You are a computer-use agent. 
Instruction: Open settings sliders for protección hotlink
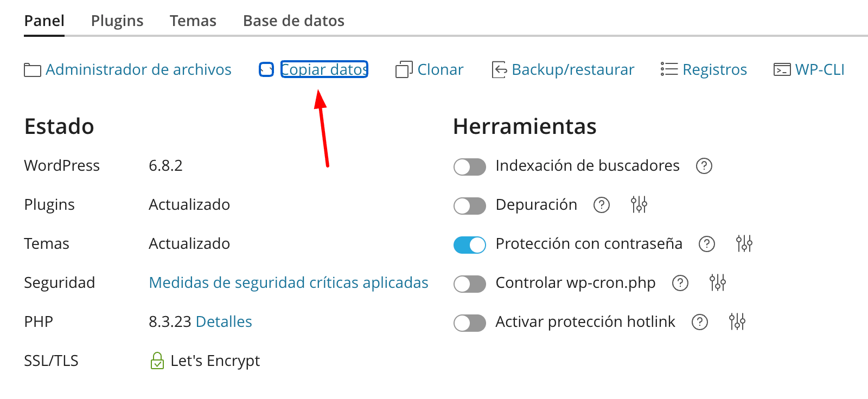(737, 321)
